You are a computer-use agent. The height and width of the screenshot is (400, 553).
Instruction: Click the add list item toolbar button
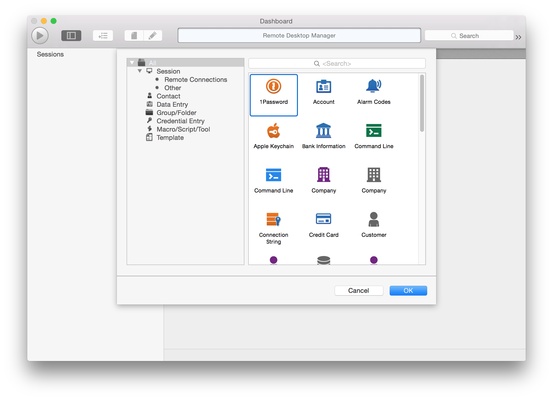(x=103, y=36)
